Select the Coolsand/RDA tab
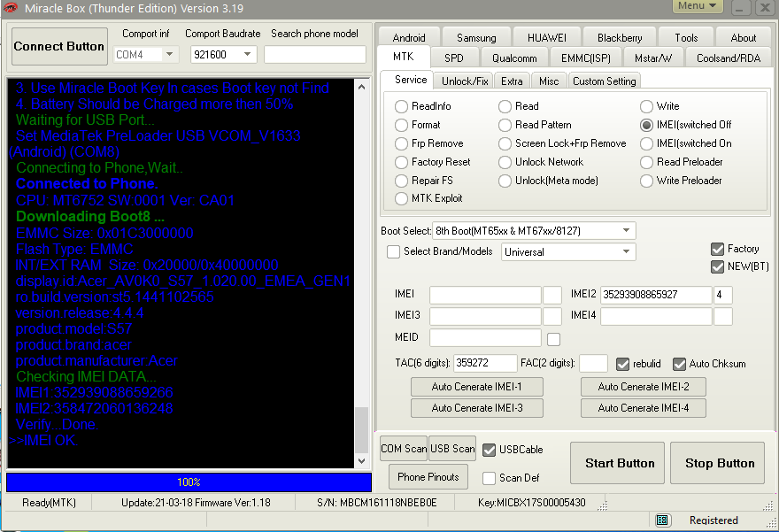The height and width of the screenshot is (532, 779). [x=729, y=58]
